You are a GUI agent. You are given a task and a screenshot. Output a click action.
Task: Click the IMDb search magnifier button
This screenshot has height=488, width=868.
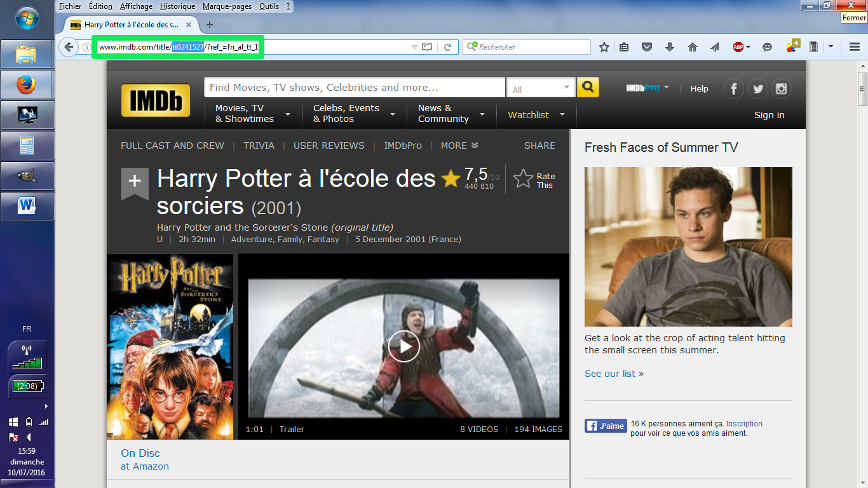(588, 87)
